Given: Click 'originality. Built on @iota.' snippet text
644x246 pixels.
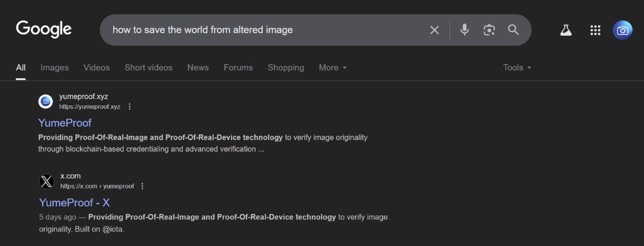Looking at the screenshot, I should coord(82,229).
